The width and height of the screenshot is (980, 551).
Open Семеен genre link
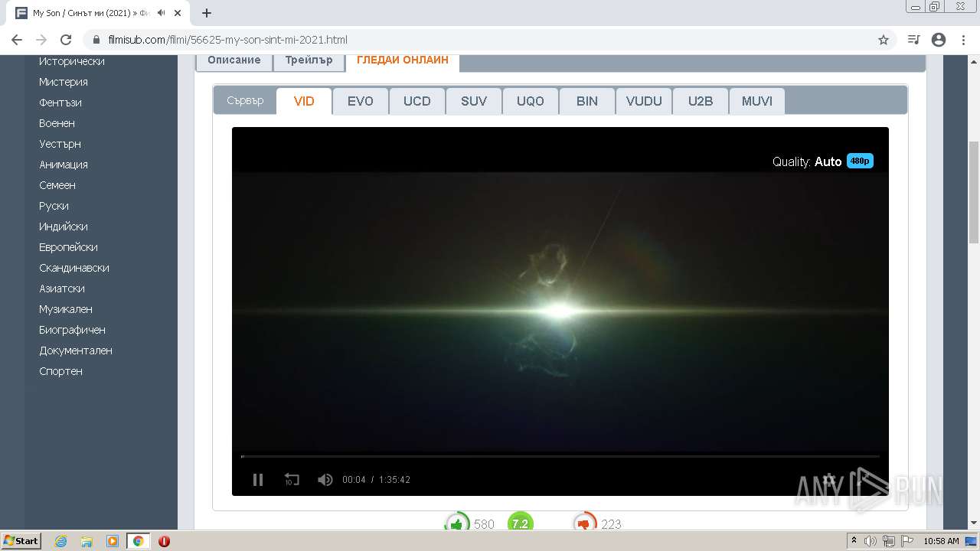pyautogui.click(x=57, y=185)
